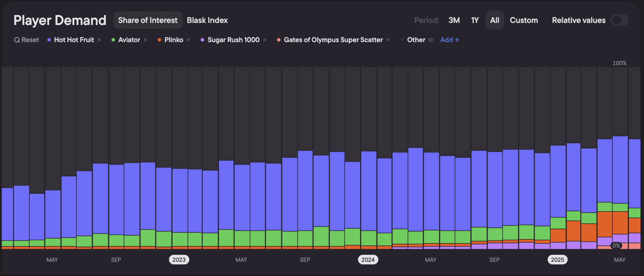This screenshot has height=276, width=644.
Task: Remove Hot Hot Fruit with its x icon
Action: coord(99,40)
